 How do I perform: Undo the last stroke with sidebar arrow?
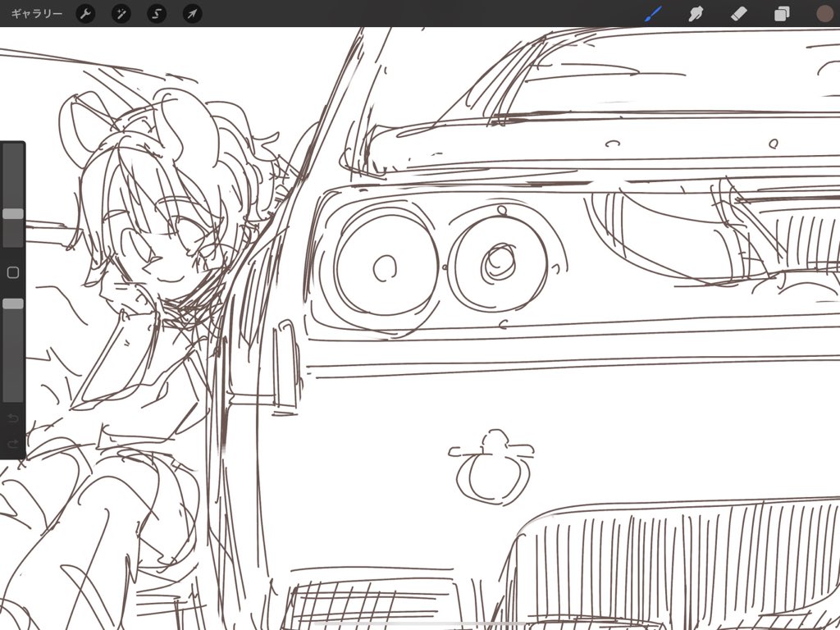13,418
